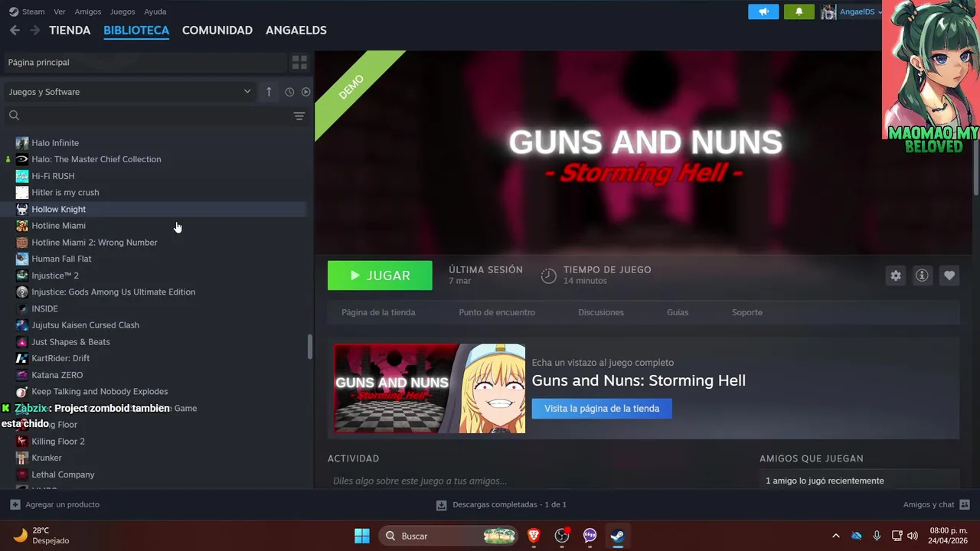
Task: Click the add product plus icon
Action: click(15, 504)
